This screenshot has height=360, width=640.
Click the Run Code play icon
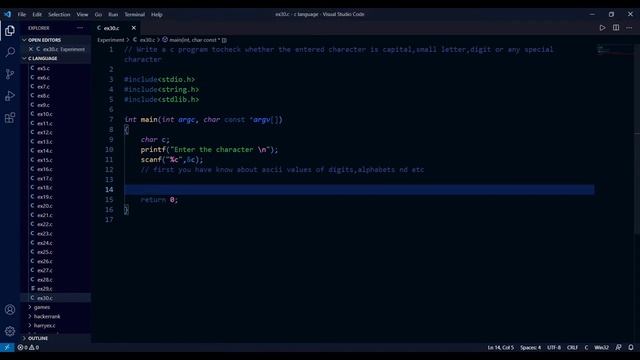click(602, 28)
